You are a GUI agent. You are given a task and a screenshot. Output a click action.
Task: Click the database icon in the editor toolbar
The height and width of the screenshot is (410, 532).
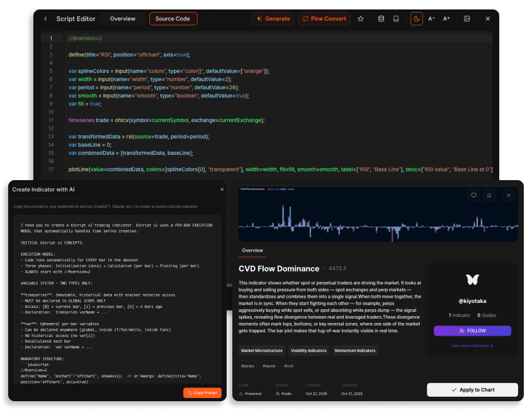click(x=380, y=19)
